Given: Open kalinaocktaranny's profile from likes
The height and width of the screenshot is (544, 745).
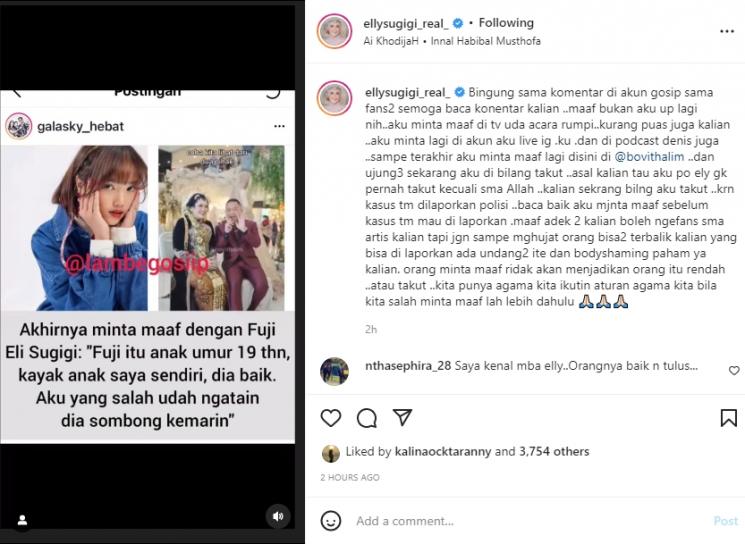Looking at the screenshot, I should coord(443,451).
